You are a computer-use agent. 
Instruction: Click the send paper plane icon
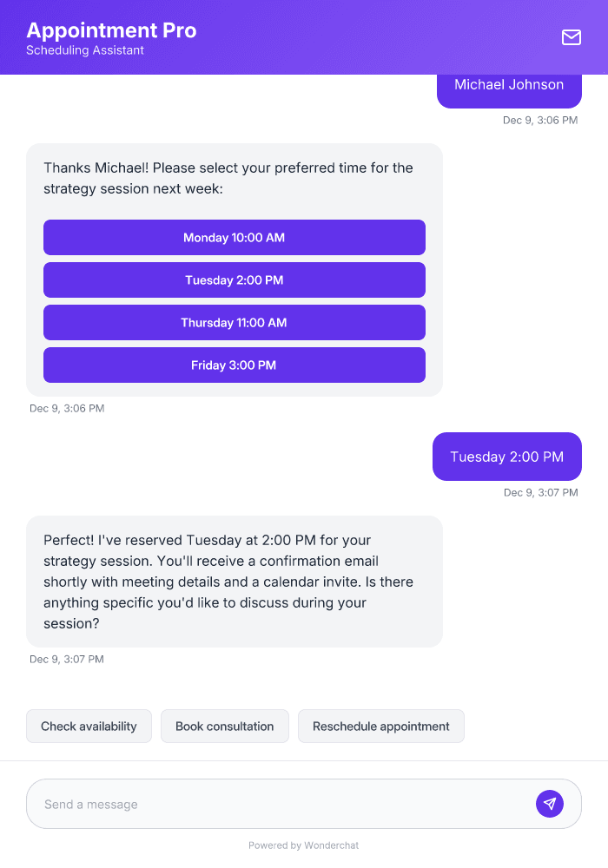point(550,803)
